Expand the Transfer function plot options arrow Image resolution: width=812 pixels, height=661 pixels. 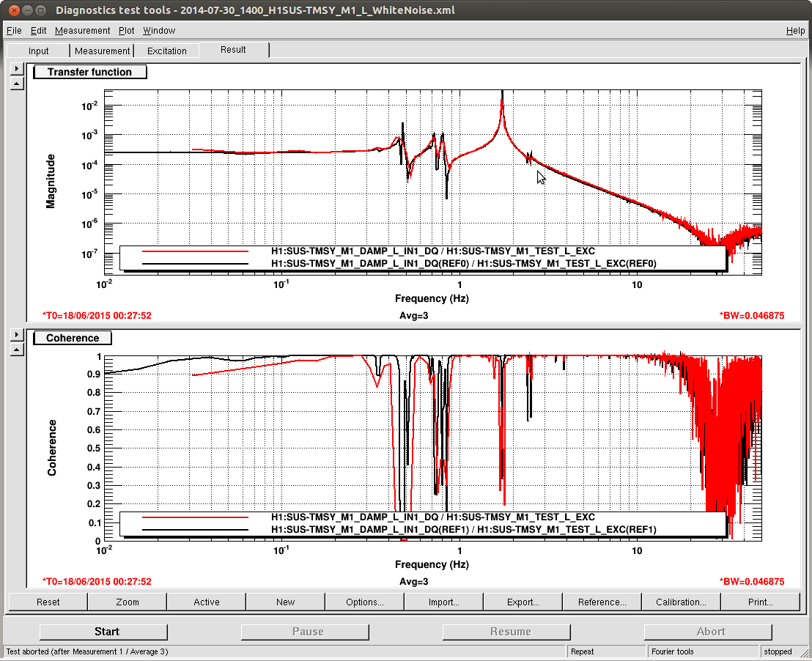click(x=17, y=68)
